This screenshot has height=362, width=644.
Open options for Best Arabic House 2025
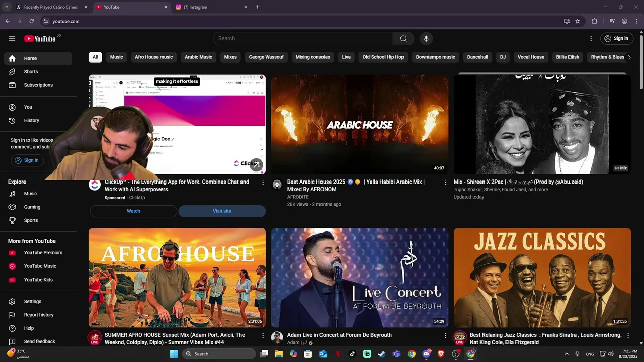(x=445, y=182)
